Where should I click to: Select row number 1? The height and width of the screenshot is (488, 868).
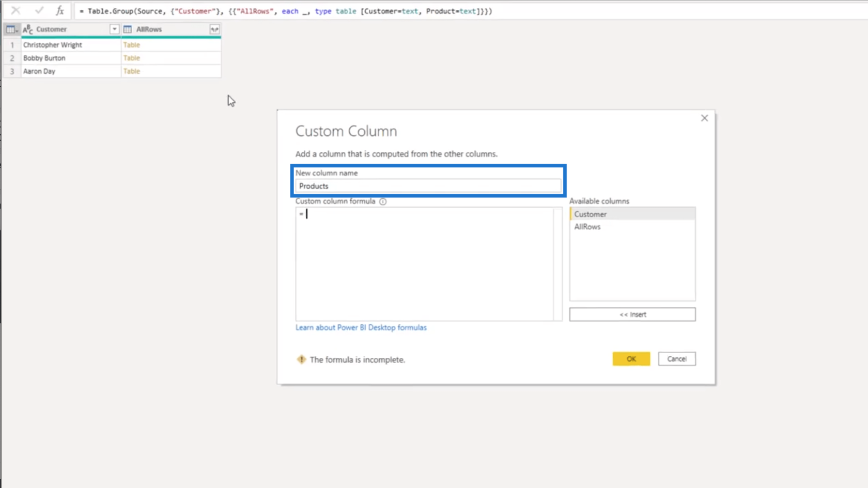coord(12,45)
